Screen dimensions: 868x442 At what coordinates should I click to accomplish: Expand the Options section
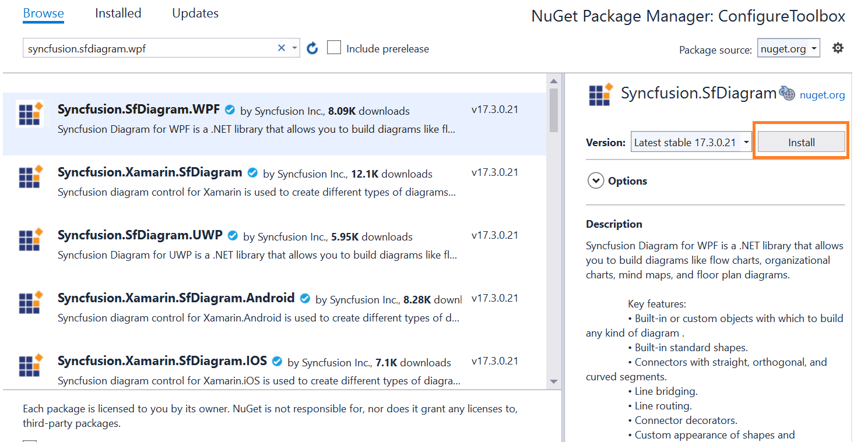tap(596, 181)
